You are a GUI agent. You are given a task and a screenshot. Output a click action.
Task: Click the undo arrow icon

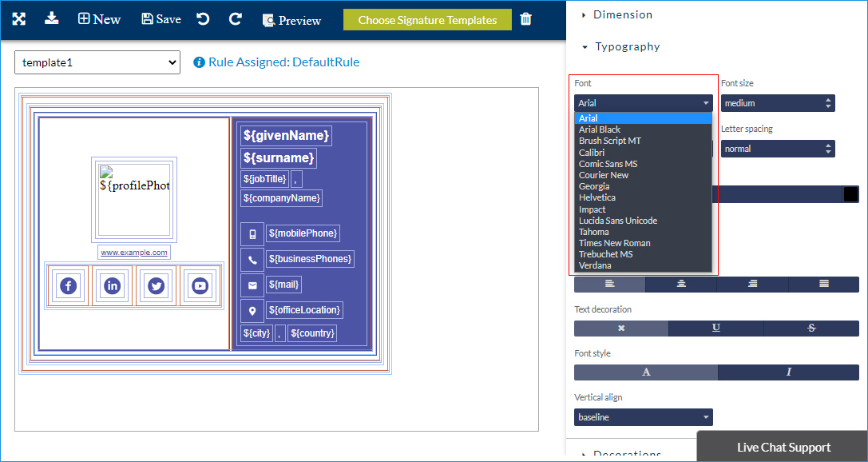204,19
